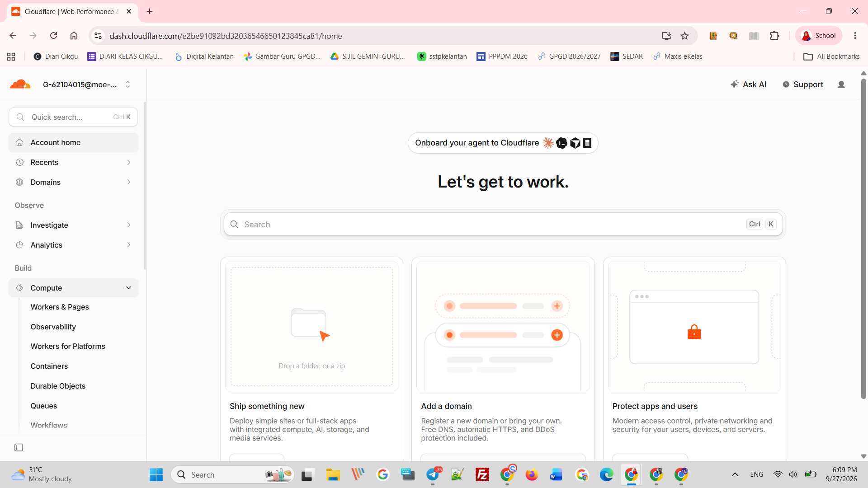Open the SEDAR bookmark
Screen dimensions: 868x488
[x=626, y=56]
